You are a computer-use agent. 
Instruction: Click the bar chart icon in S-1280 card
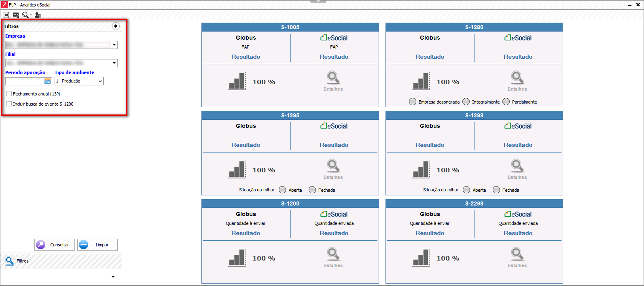coord(422,81)
